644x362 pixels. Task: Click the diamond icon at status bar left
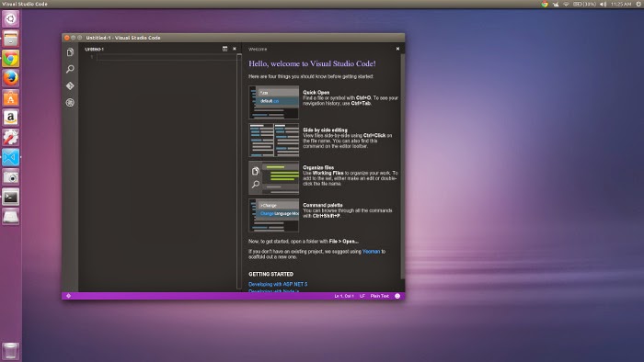pos(69,296)
